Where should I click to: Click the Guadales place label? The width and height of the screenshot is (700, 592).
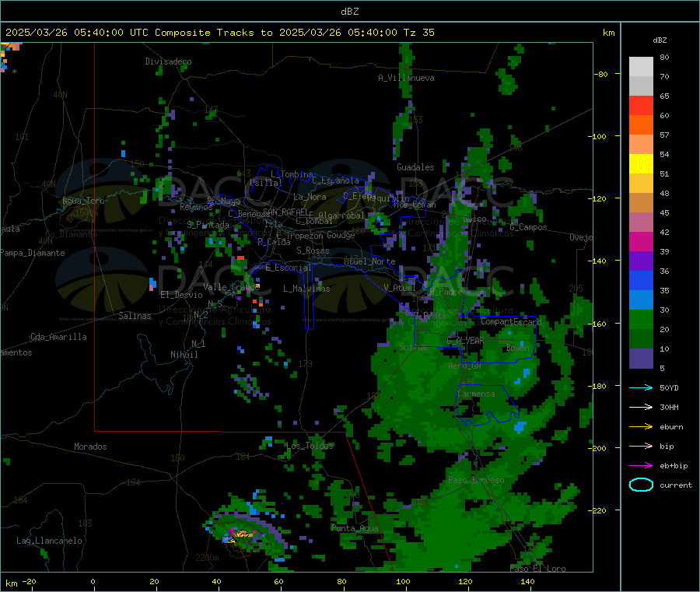pyautogui.click(x=415, y=167)
